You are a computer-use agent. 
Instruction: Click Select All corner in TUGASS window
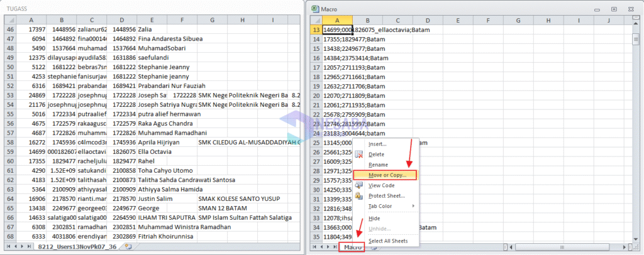pyautogui.click(x=10, y=19)
